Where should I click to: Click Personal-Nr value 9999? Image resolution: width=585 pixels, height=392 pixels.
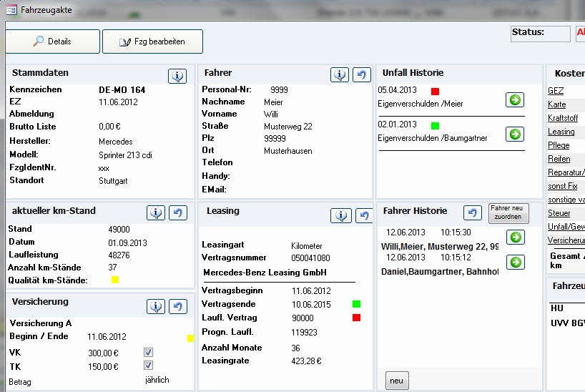(279, 90)
